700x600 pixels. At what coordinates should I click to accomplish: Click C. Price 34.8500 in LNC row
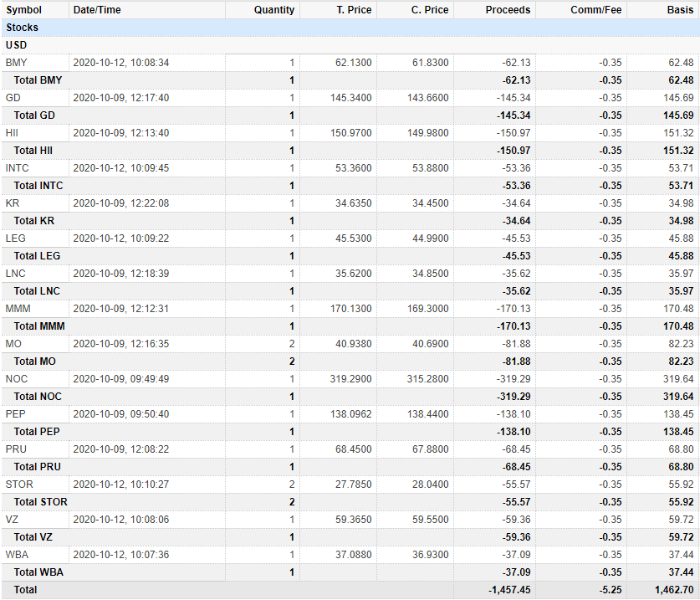tap(431, 274)
